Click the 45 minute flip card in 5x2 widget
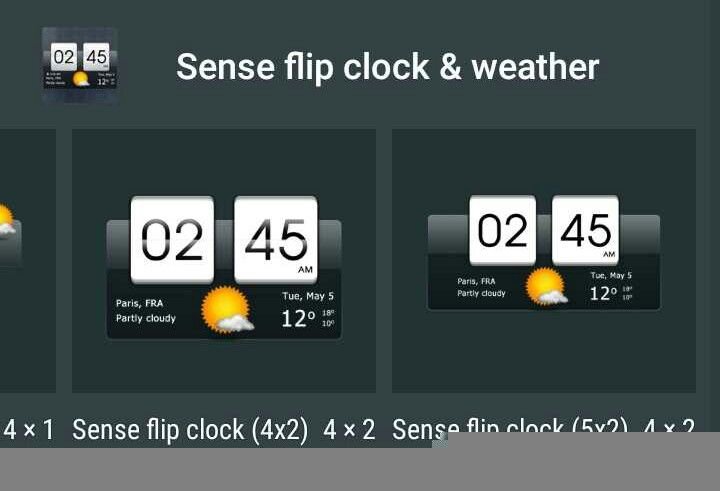The width and height of the screenshot is (720, 491). coord(585,230)
